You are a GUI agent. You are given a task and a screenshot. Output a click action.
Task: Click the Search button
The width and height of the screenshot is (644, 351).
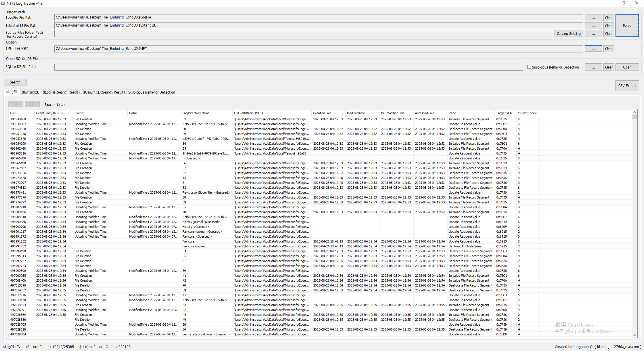click(x=15, y=82)
